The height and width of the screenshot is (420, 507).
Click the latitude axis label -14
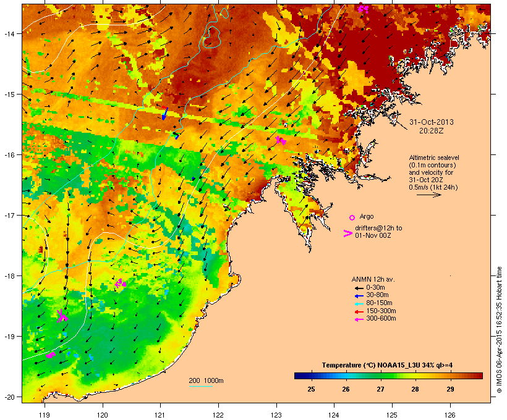[9, 33]
